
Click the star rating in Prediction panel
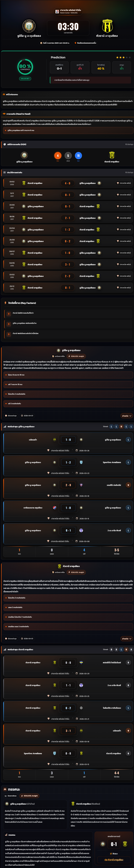pos(123,58)
